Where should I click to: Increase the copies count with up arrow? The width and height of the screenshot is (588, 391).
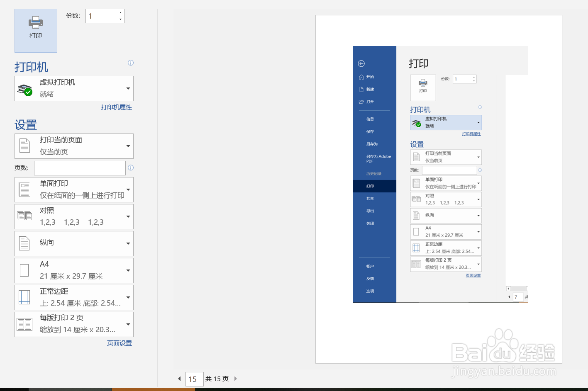click(120, 13)
